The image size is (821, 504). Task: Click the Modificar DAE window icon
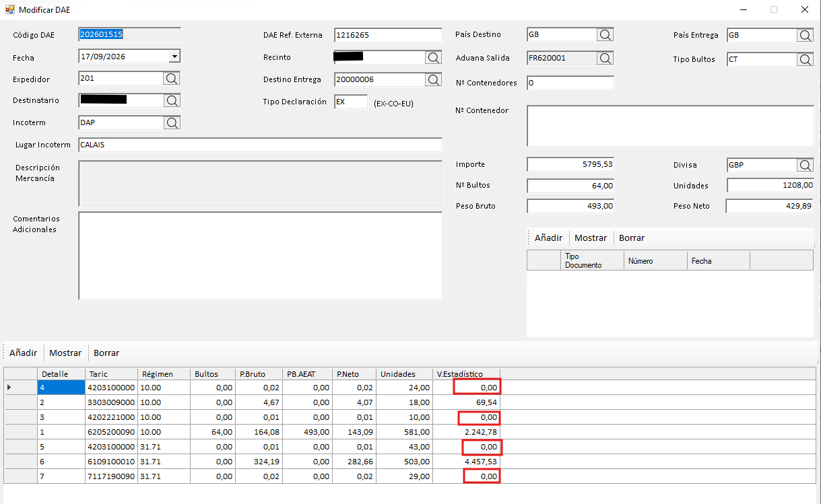click(x=10, y=10)
